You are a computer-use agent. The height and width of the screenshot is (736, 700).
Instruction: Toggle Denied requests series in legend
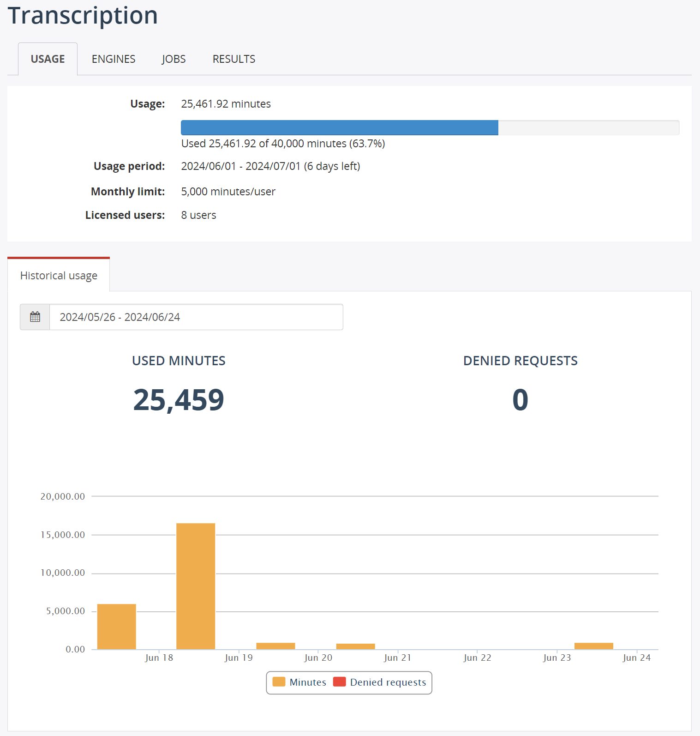point(380,682)
